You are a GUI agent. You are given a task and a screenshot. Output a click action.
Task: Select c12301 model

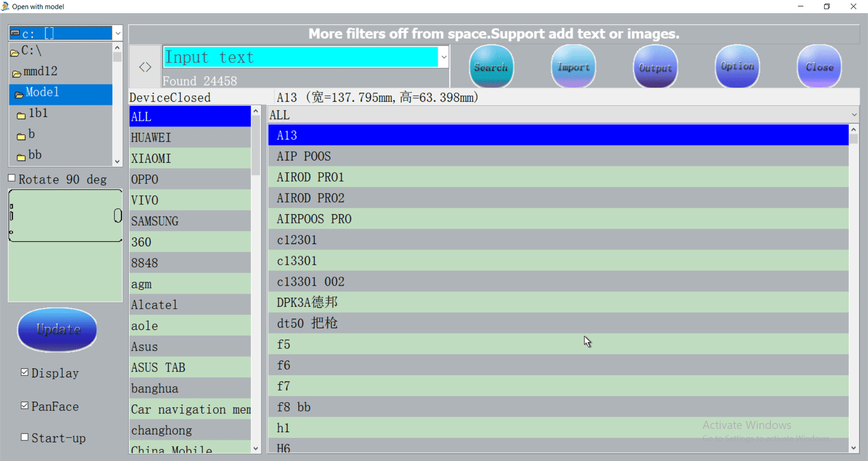click(558, 240)
